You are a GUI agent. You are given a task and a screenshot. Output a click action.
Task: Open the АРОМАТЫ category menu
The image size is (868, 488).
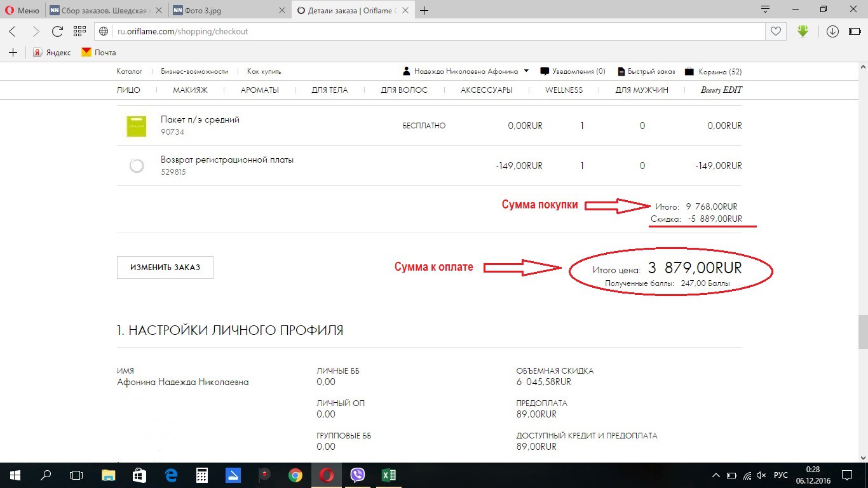pyautogui.click(x=260, y=90)
